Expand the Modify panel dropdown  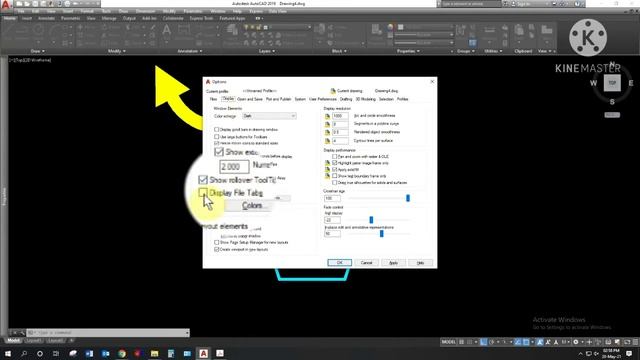point(117,51)
